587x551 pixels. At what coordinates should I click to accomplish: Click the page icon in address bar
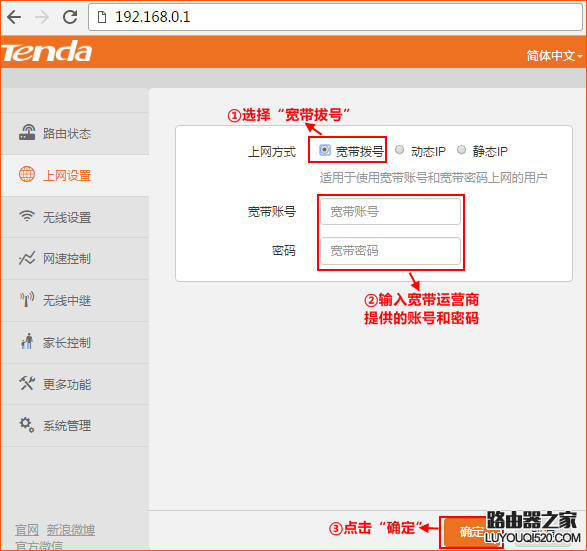point(102,17)
